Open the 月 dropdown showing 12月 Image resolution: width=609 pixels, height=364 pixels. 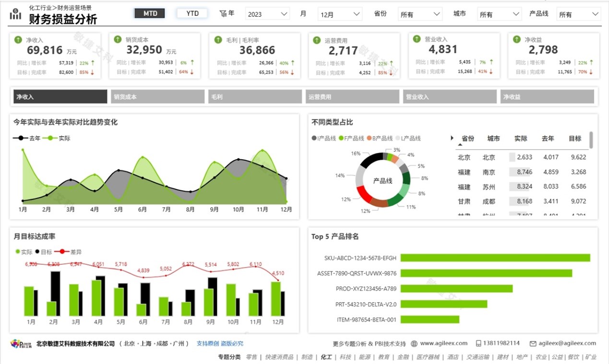pyautogui.click(x=340, y=14)
